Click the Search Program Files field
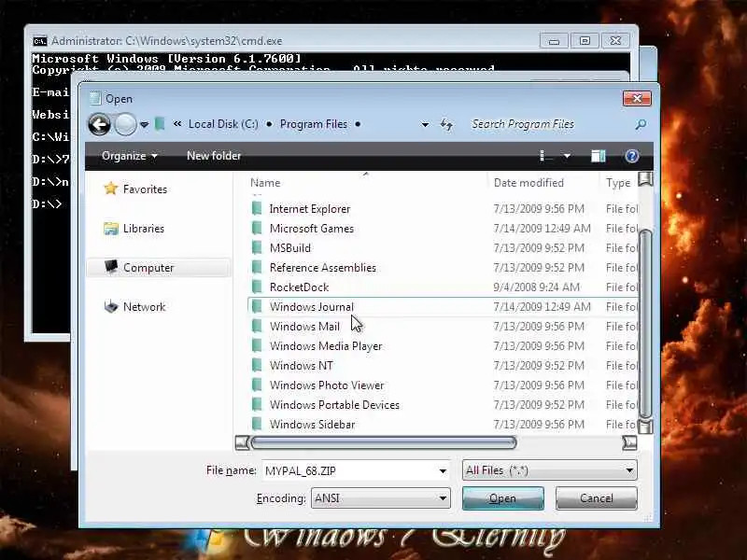 pyautogui.click(x=550, y=124)
